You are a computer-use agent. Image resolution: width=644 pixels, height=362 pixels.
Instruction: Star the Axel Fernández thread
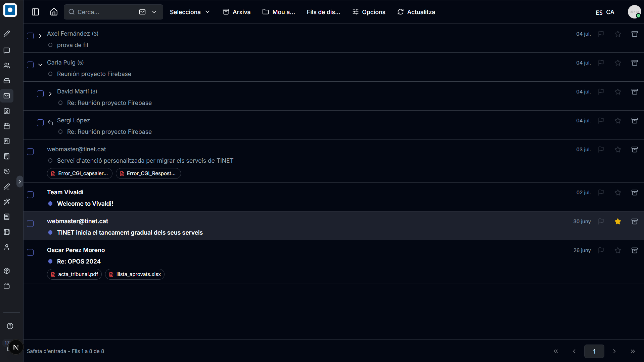[x=618, y=34]
